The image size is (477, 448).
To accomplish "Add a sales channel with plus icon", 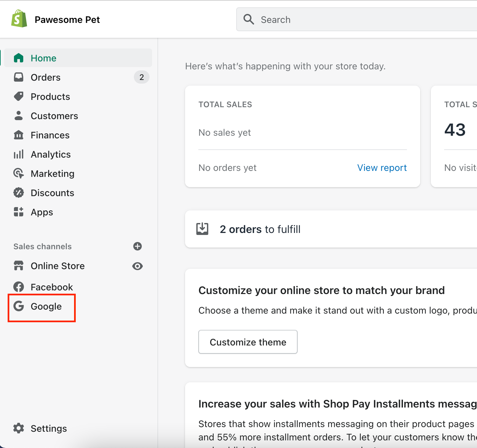I will pyautogui.click(x=138, y=246).
